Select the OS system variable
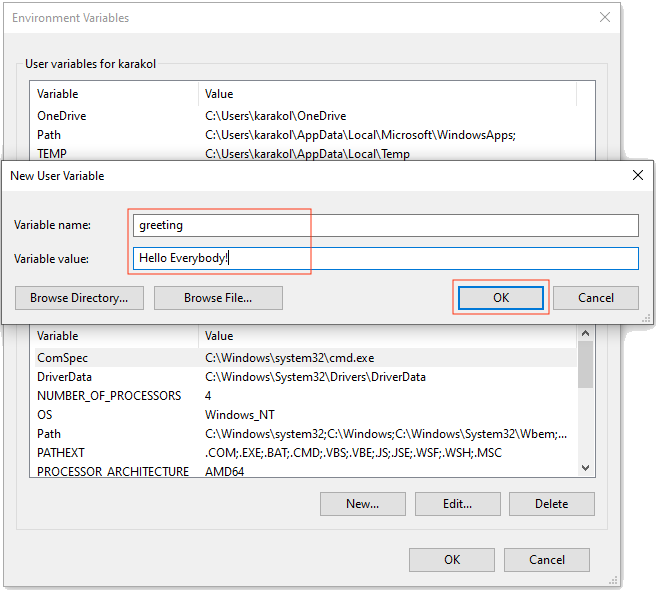The image size is (656, 591). coord(305,414)
